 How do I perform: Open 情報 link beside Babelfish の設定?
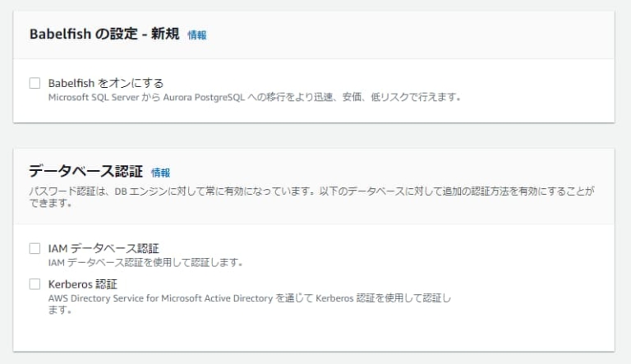tap(197, 35)
